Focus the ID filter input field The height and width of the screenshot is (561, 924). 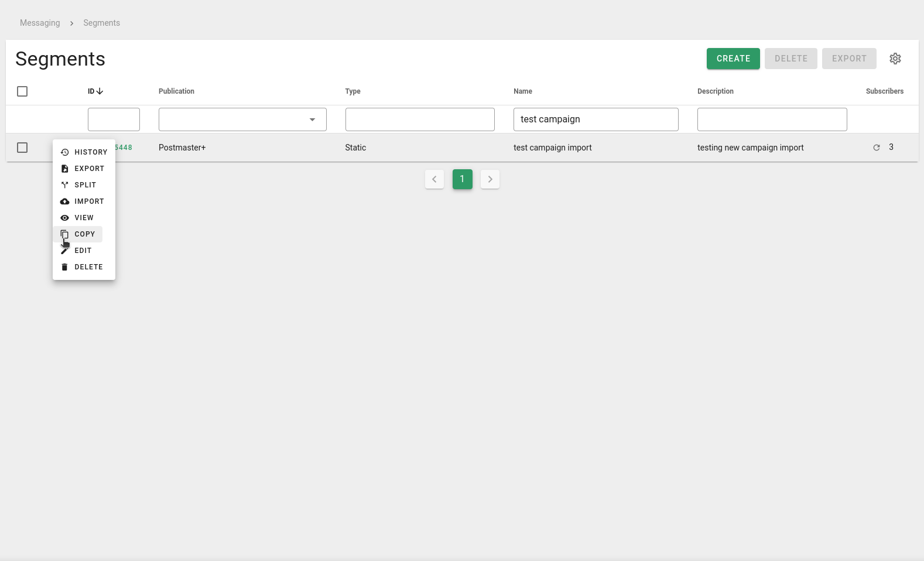[114, 119]
